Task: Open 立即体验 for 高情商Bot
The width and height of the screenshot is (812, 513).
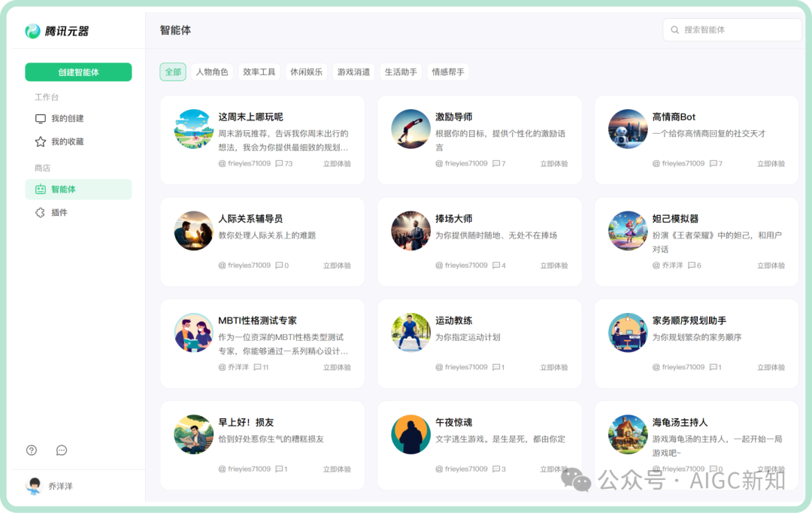Action: click(771, 163)
